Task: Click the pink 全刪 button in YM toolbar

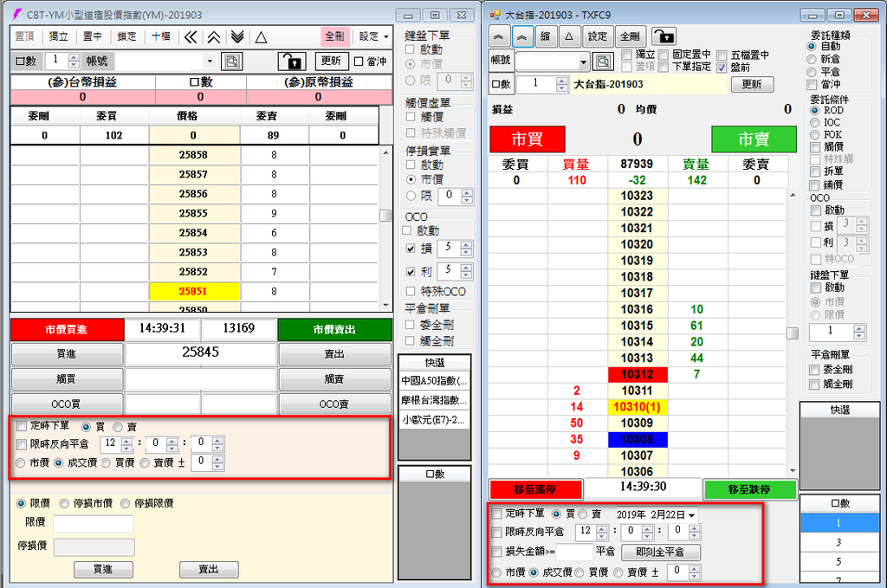Action: pos(335,36)
